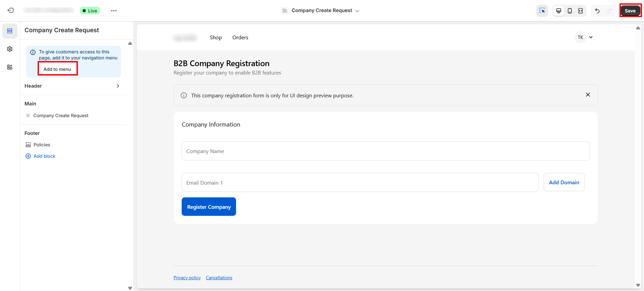Click the B2B Company Registration heading

[x=222, y=63]
